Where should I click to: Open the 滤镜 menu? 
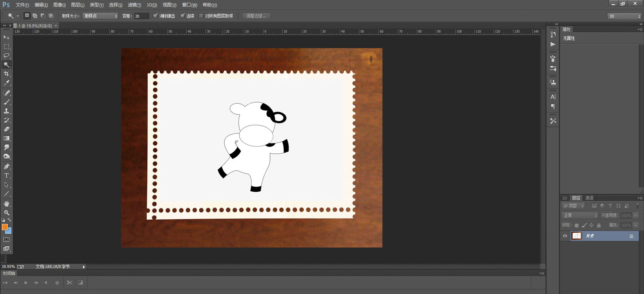(133, 5)
